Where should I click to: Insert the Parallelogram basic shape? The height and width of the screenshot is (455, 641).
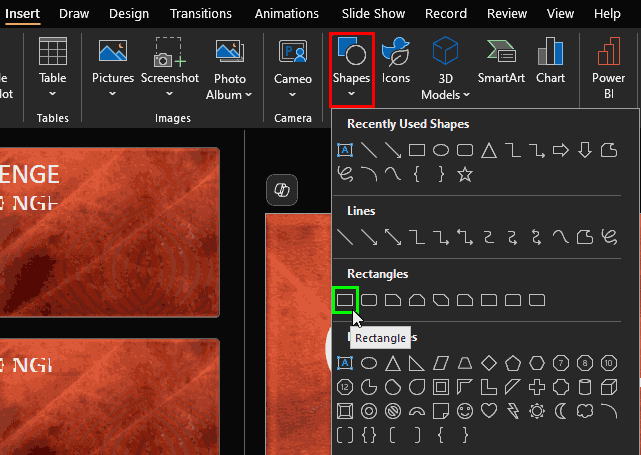point(441,363)
